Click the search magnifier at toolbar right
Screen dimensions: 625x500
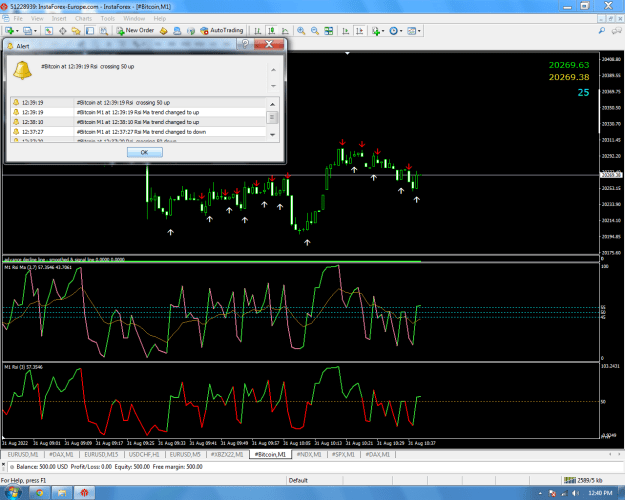click(x=602, y=30)
